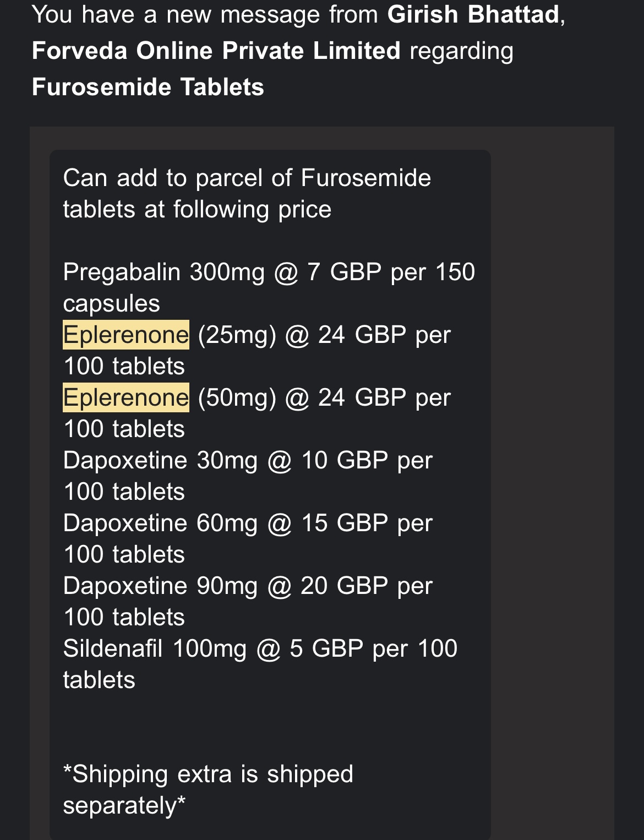Click Forveda Online Private Limited company name
Screen dimensions: 644x840
(x=216, y=51)
